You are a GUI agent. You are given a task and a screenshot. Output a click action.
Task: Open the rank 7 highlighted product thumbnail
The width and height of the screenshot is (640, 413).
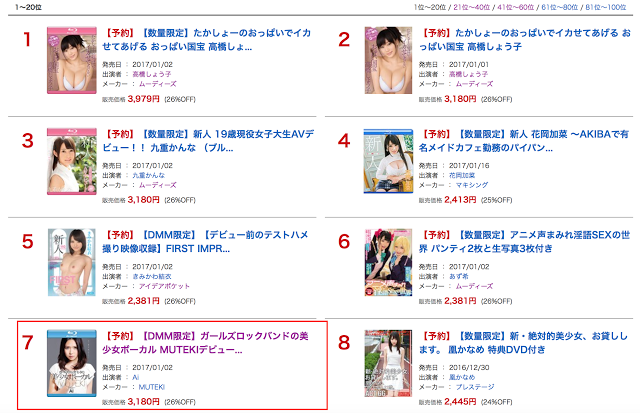[x=72, y=363]
